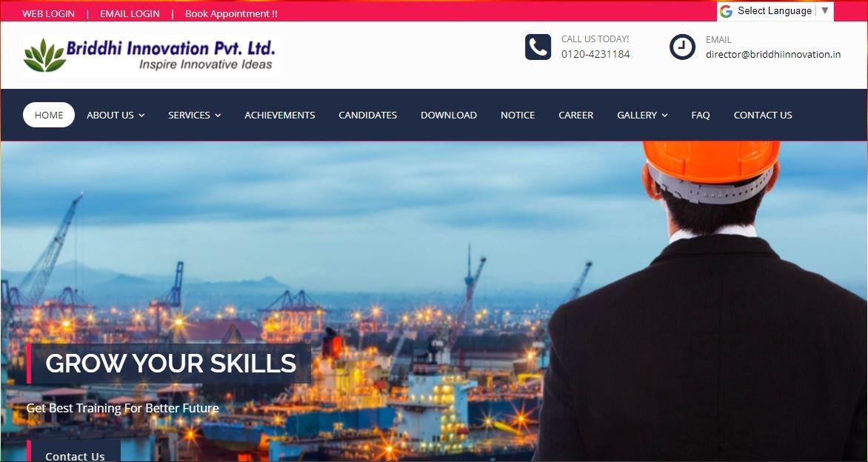Click the WEB LOGIN link
868x462 pixels.
pos(48,14)
